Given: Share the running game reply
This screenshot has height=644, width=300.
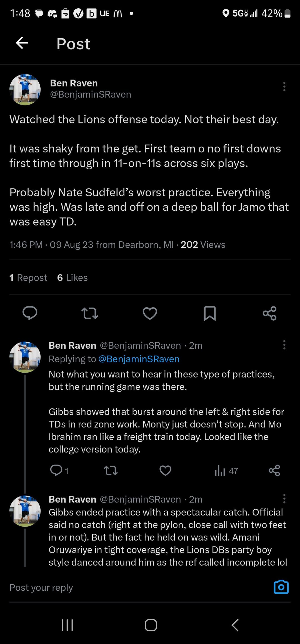Looking at the screenshot, I should pyautogui.click(x=274, y=470).
